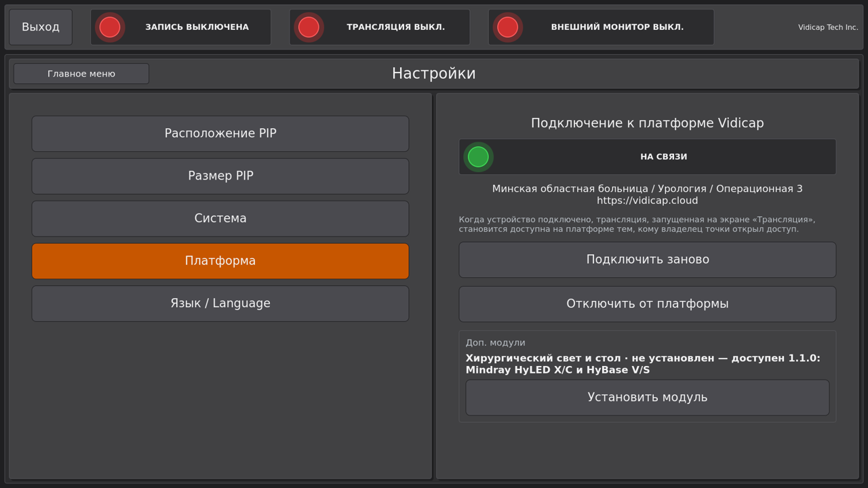Open the Система settings section
Viewport: 868px width, 488px height.
point(220,218)
